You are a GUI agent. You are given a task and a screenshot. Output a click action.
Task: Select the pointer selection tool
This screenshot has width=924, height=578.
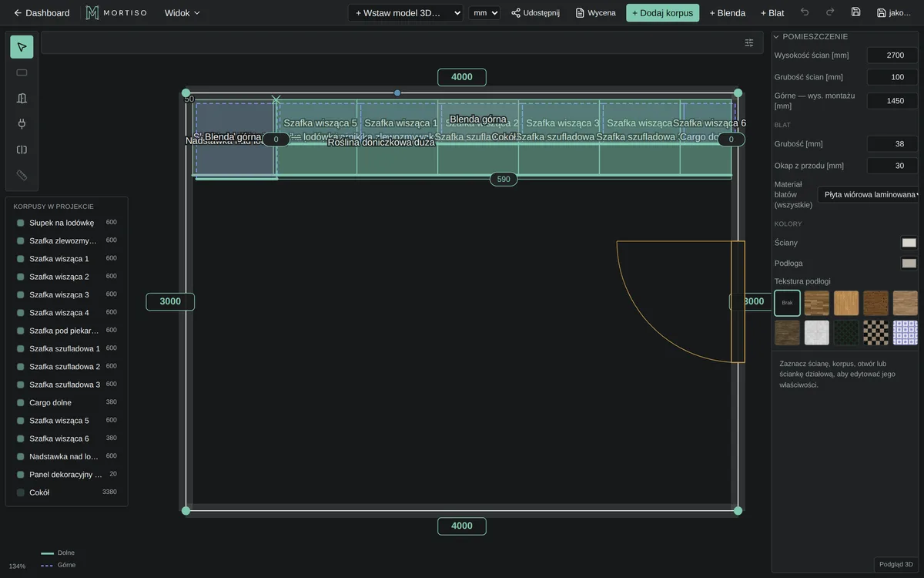click(x=22, y=47)
